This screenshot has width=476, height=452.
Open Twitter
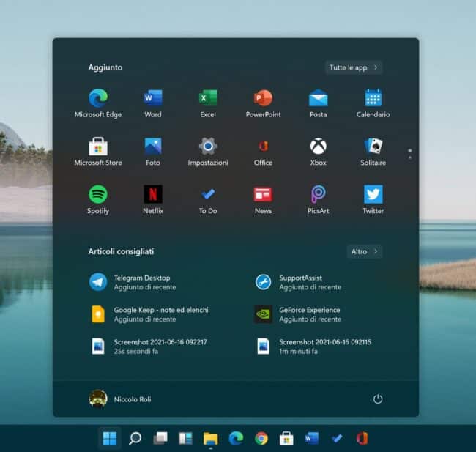point(373,199)
